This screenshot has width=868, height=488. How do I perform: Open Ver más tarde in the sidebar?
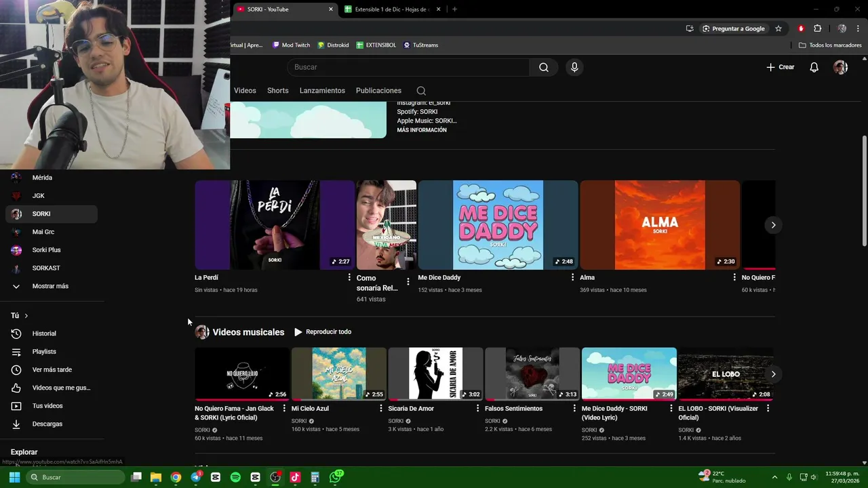click(x=52, y=369)
